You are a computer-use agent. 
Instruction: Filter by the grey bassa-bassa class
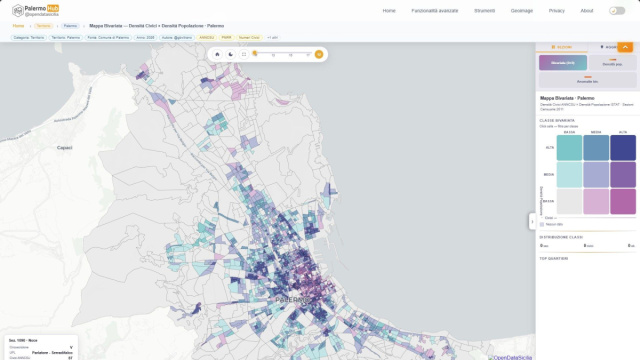[x=569, y=201]
